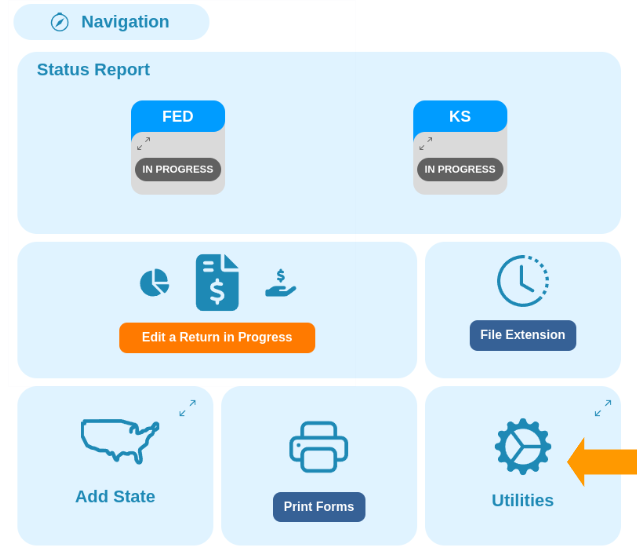This screenshot has height=555, width=641.
Task: Expand the FED status card
Action: point(143,143)
